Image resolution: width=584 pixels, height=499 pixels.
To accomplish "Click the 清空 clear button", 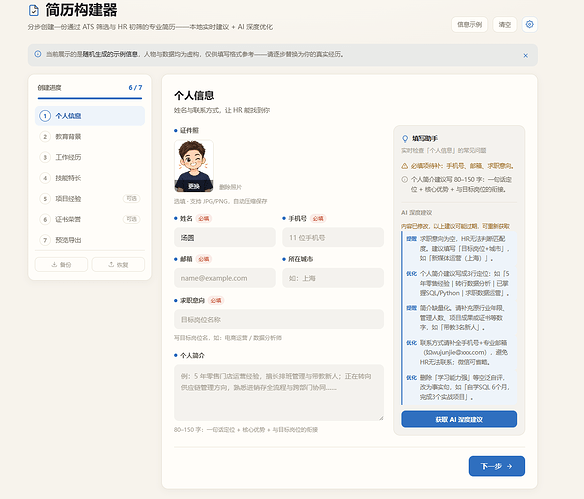I will pyautogui.click(x=505, y=25).
